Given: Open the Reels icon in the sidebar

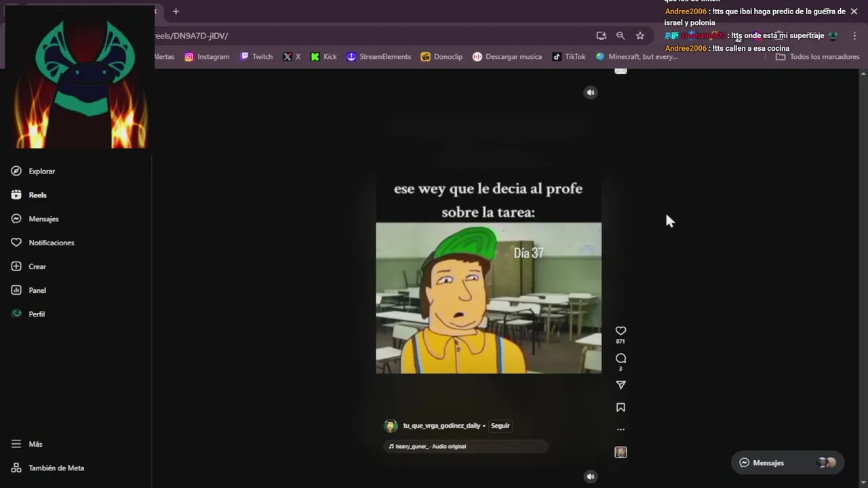Looking at the screenshot, I should click(x=16, y=195).
